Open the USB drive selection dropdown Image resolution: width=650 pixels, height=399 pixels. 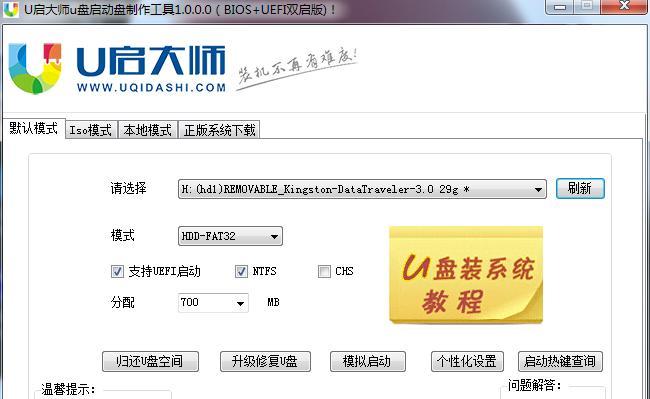[x=362, y=189]
